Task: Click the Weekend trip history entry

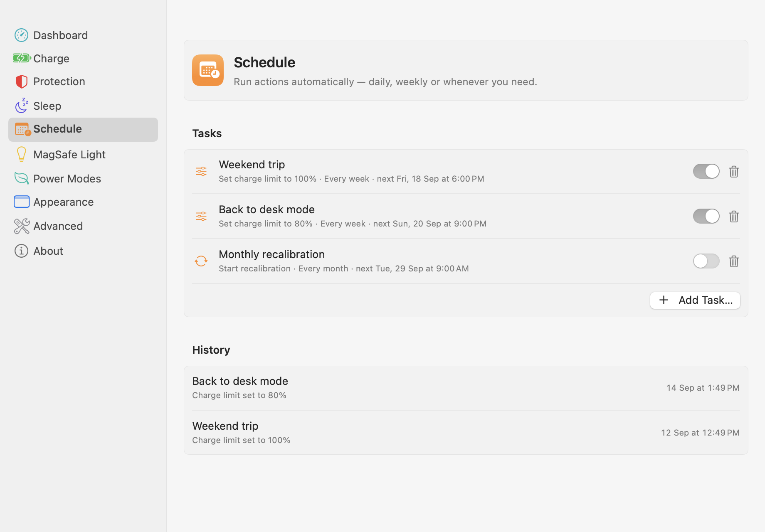Action: 466,433
